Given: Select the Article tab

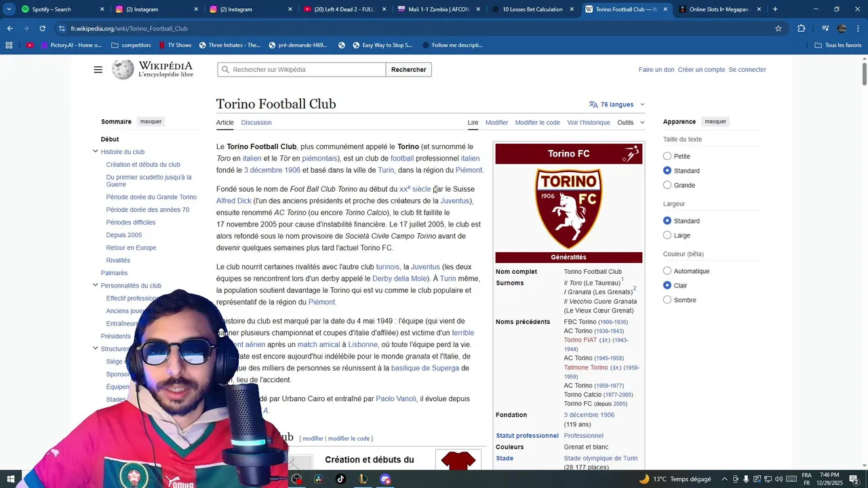Looking at the screenshot, I should [225, 123].
